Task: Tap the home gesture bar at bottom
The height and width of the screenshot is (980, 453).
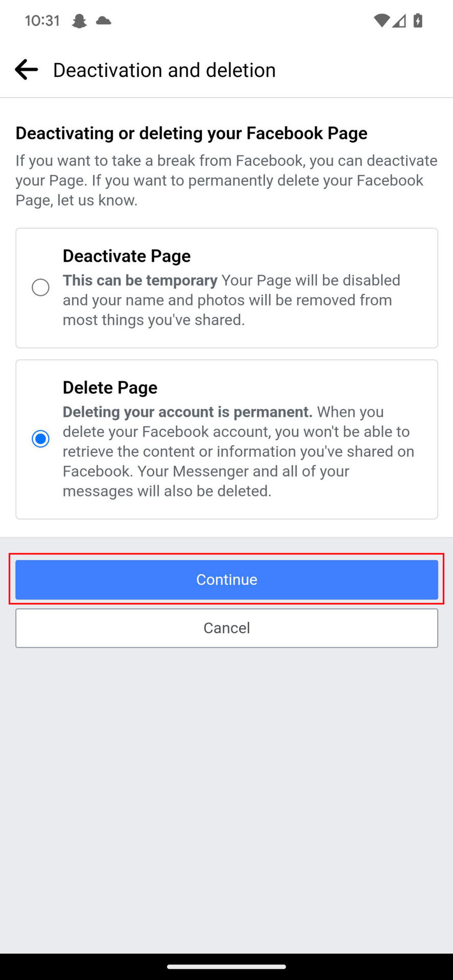Action: [x=226, y=966]
